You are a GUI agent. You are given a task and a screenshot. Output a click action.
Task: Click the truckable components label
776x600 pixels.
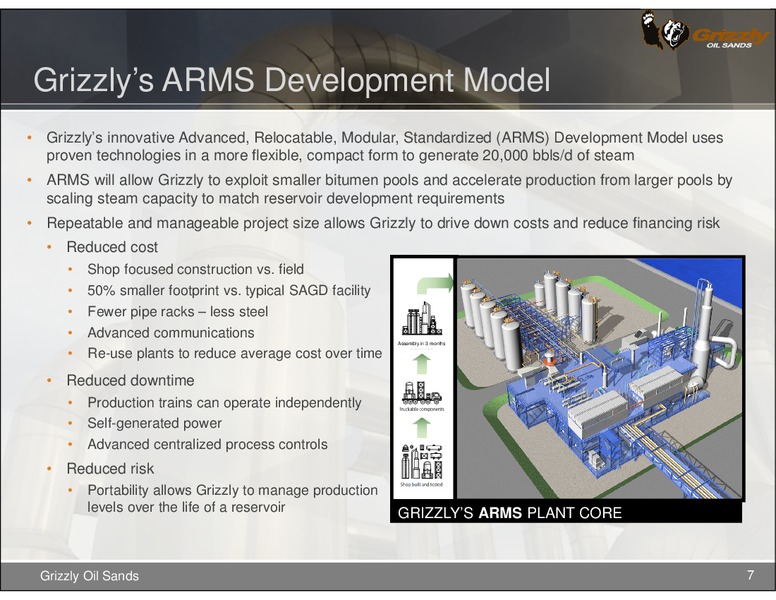tap(422, 409)
